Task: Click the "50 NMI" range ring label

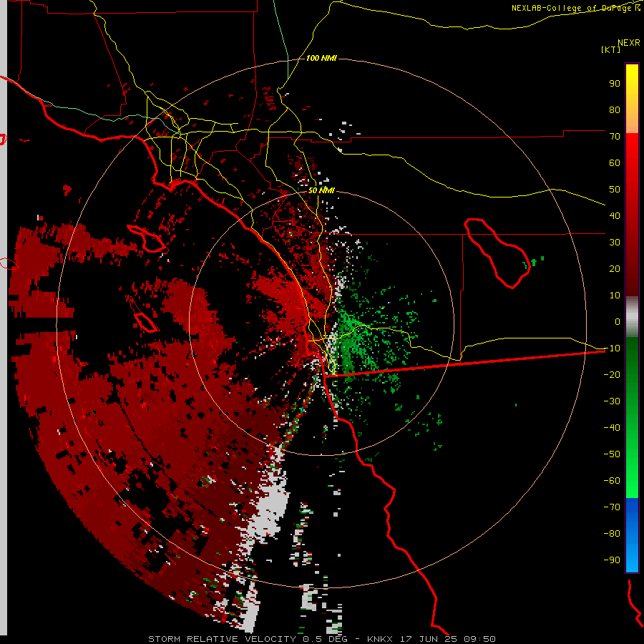Action: (x=321, y=190)
